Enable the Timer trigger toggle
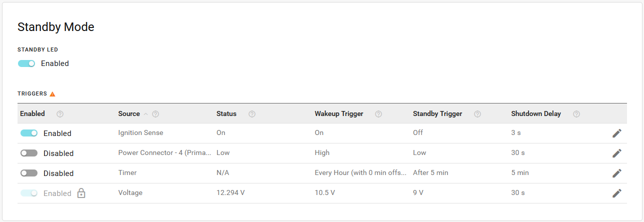 pyautogui.click(x=29, y=173)
